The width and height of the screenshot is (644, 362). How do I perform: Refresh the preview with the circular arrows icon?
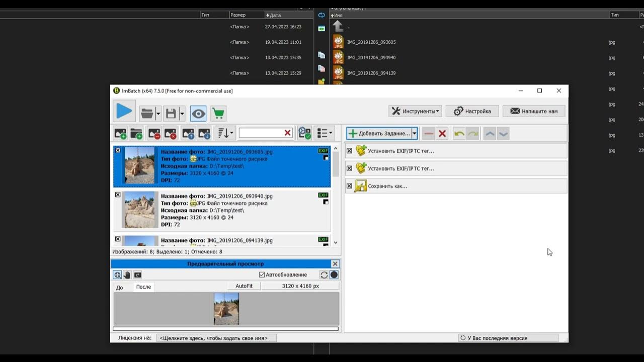click(324, 275)
